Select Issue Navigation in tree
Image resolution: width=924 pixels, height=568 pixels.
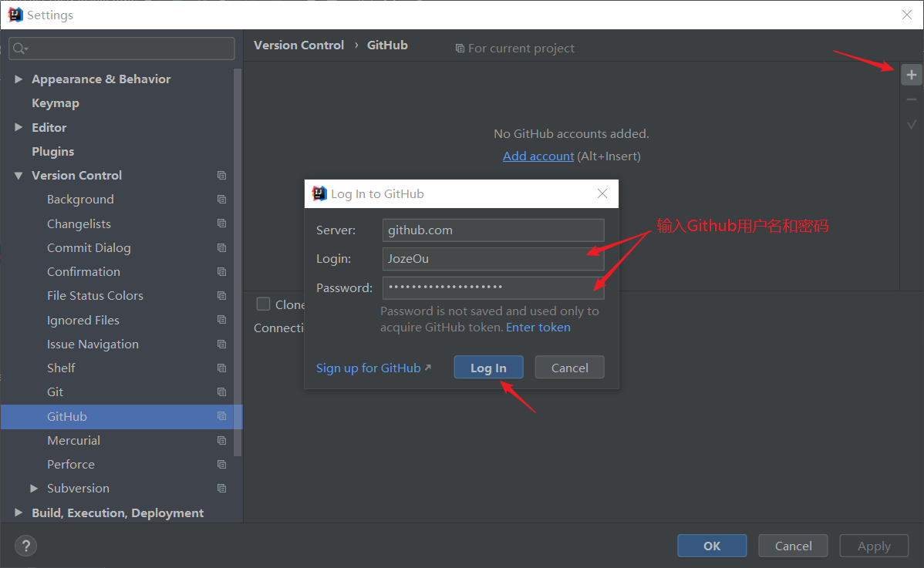[x=93, y=344]
